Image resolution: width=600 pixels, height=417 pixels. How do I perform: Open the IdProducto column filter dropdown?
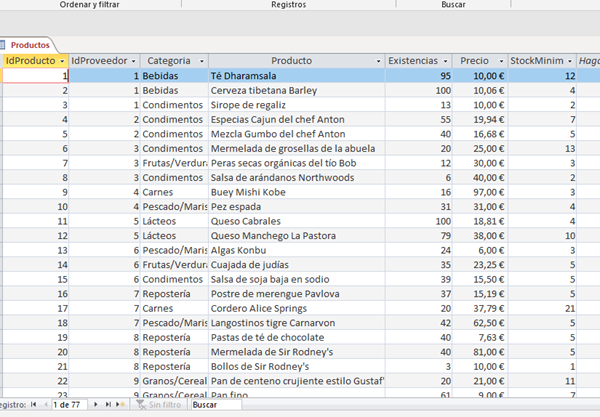click(x=62, y=61)
